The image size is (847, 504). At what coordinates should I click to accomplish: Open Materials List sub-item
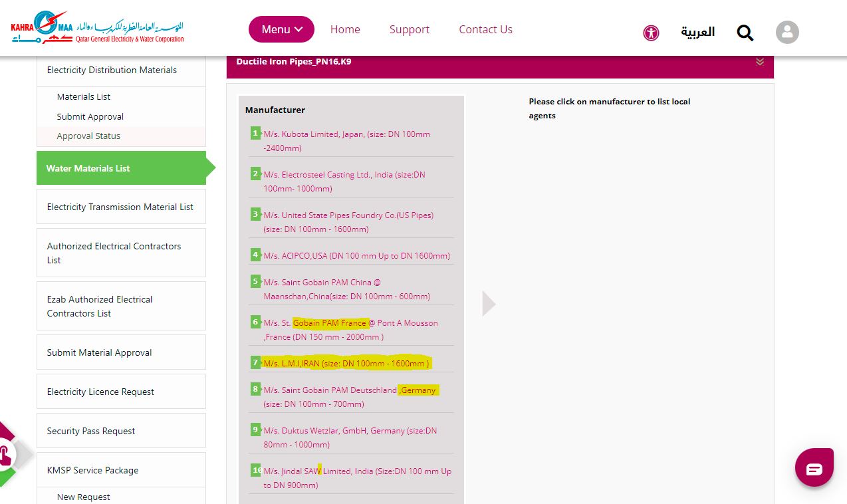click(x=84, y=96)
